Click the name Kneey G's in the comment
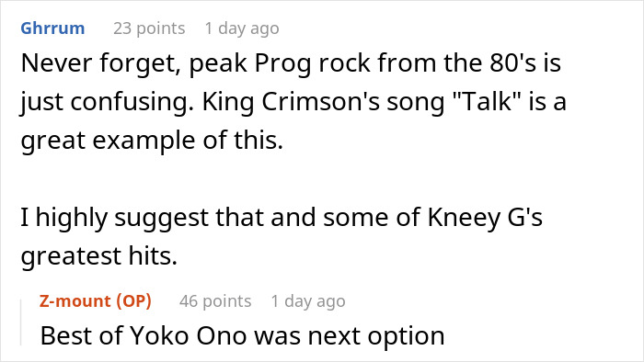The image size is (644, 362). (485, 217)
